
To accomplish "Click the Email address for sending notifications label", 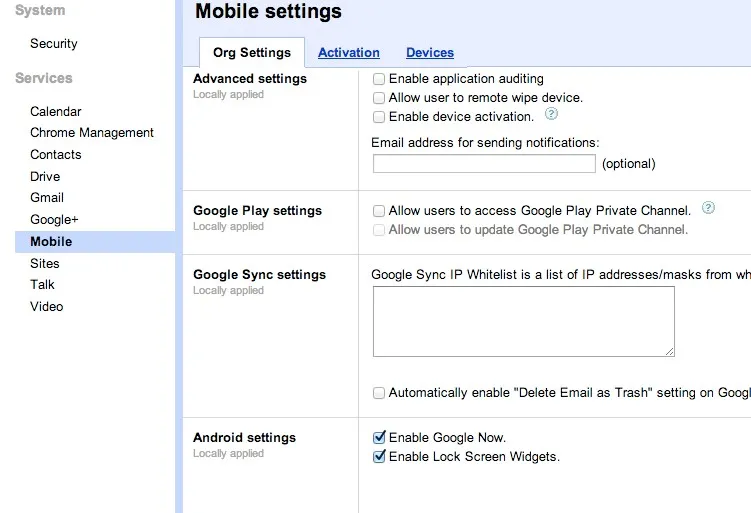I will 485,143.
